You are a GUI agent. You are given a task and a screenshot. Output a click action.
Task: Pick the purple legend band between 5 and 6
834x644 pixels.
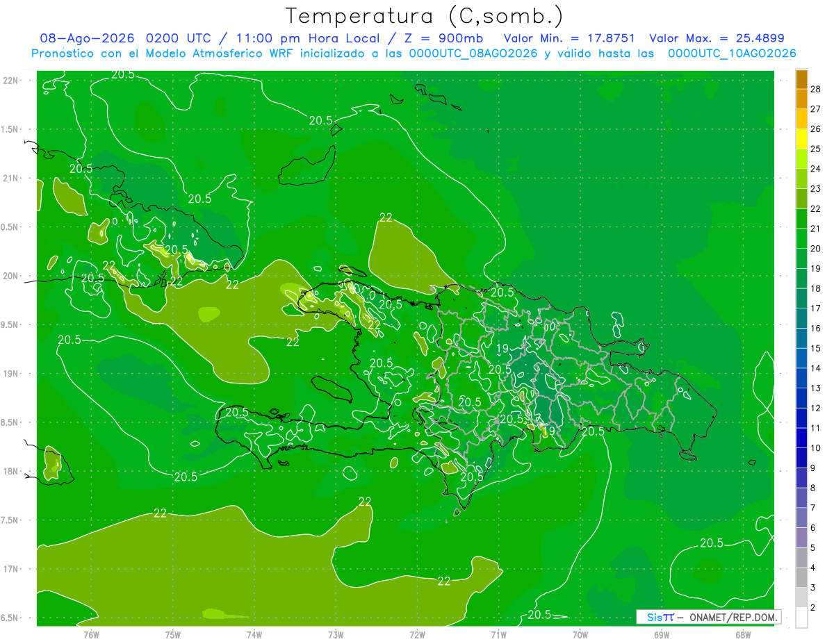(x=801, y=538)
